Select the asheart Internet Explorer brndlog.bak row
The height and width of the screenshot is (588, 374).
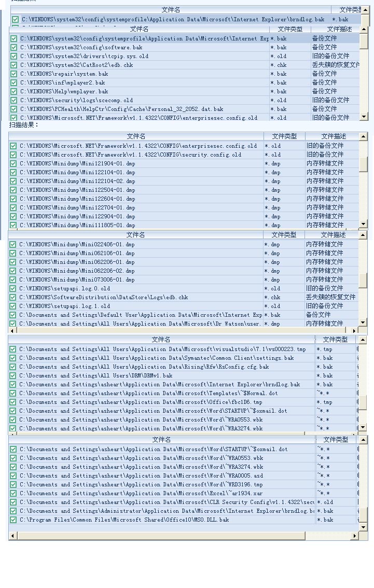(x=184, y=385)
